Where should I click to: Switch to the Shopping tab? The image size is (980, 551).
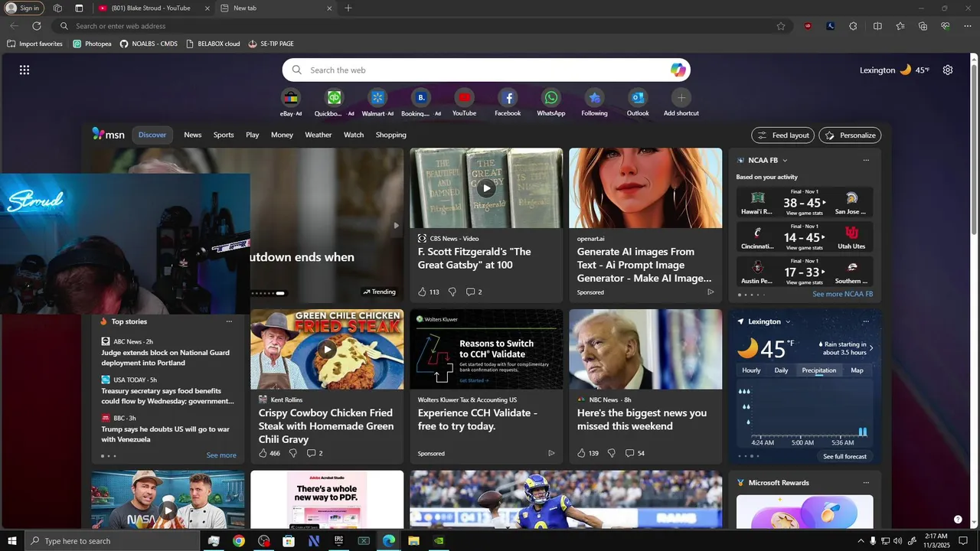pyautogui.click(x=390, y=135)
